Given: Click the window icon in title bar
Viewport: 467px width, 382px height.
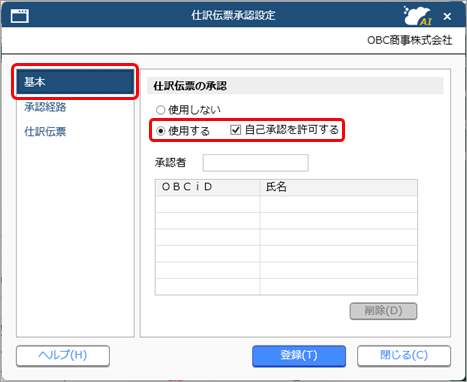Looking at the screenshot, I should pyautogui.click(x=20, y=16).
